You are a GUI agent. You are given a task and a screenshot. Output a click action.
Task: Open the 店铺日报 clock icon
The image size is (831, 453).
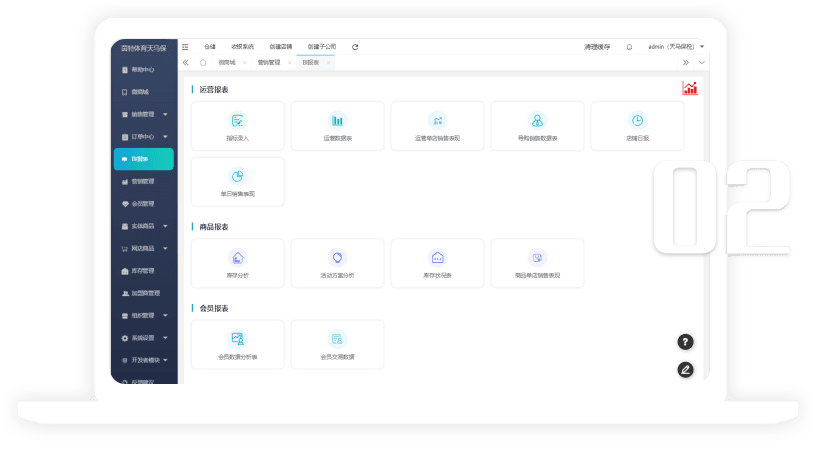point(637,120)
